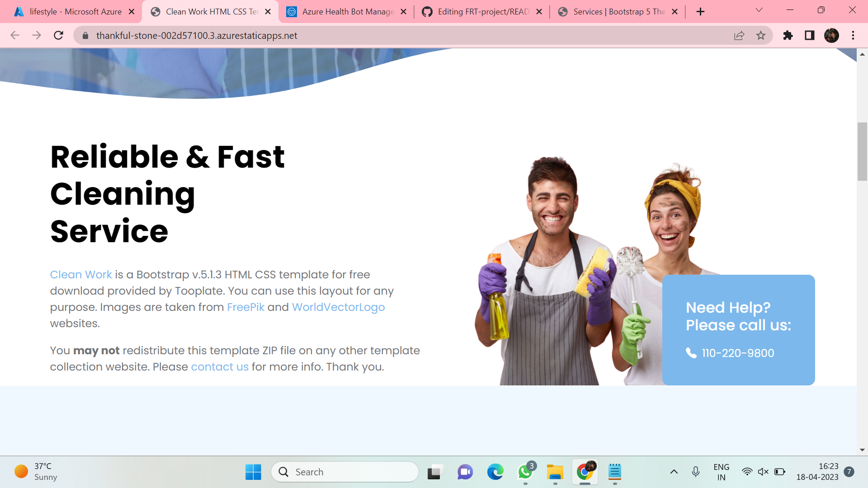
Task: Open the Extensions puzzle icon
Action: click(788, 35)
